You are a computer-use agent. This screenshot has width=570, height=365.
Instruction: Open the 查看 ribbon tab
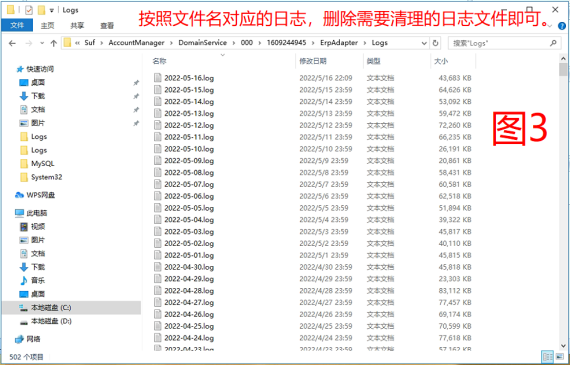pyautogui.click(x=107, y=25)
